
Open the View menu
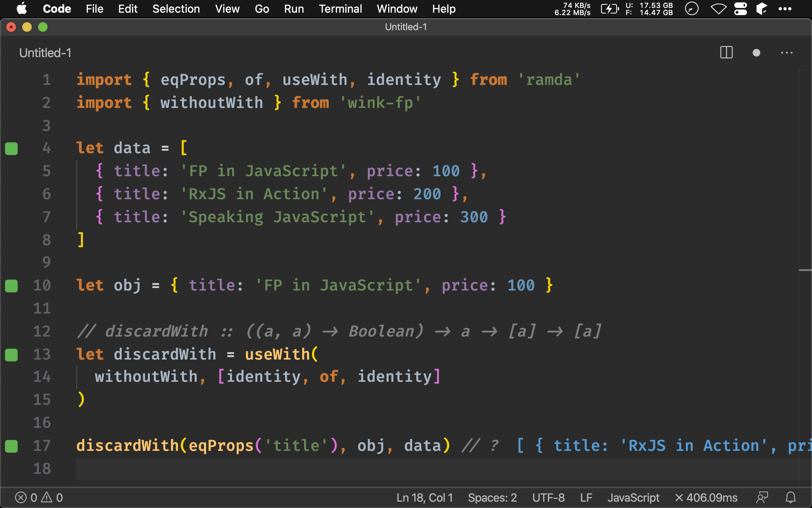coord(227,9)
